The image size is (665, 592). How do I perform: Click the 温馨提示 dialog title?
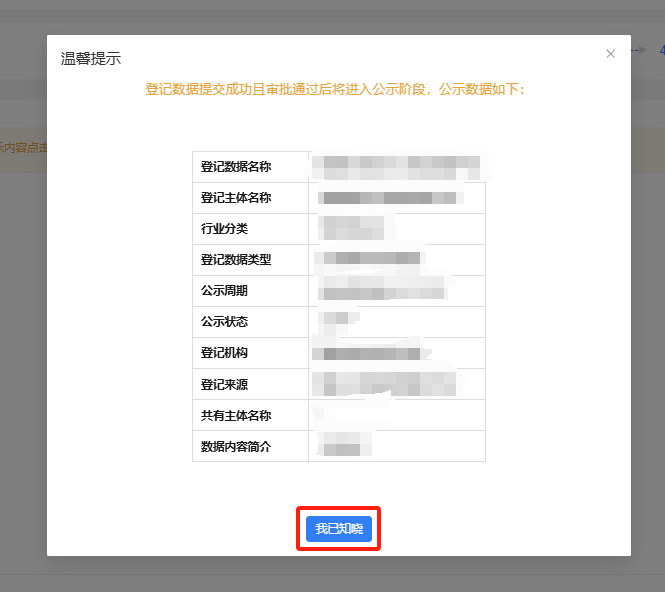click(91, 58)
